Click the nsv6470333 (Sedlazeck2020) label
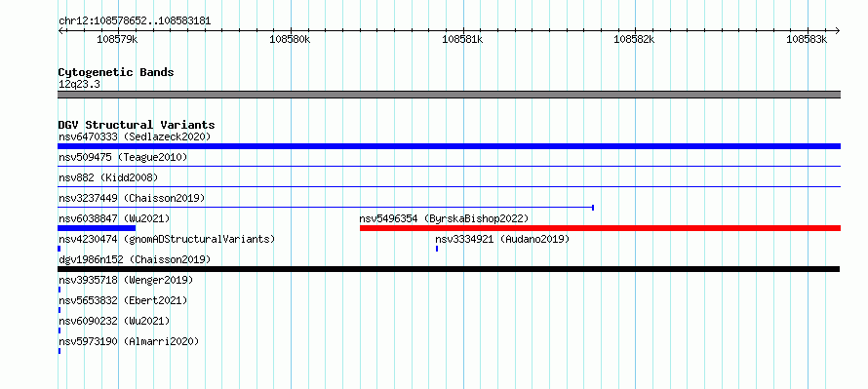The width and height of the screenshot is (868, 389). [135, 136]
